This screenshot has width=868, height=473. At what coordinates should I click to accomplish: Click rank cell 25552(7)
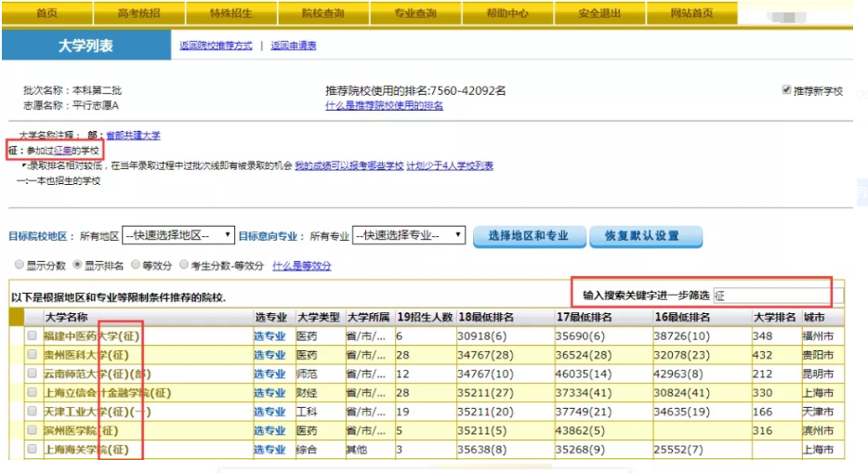point(678,449)
